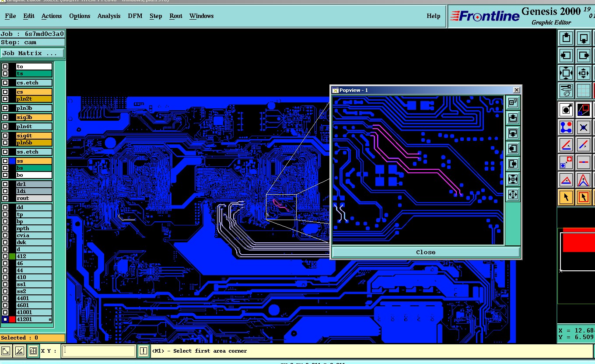Toggle checkbox for layer to
The width and height of the screenshot is (595, 364).
(5, 66)
